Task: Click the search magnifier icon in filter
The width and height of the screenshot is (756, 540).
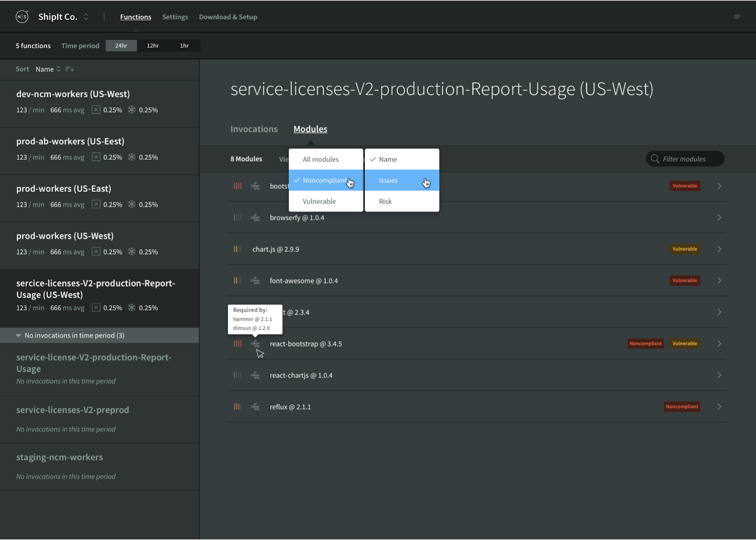Action: [x=655, y=159]
